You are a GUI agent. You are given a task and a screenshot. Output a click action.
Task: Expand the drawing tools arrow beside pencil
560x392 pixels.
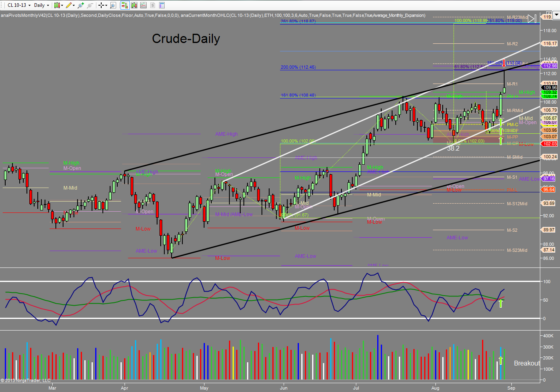pyautogui.click(x=74, y=5)
